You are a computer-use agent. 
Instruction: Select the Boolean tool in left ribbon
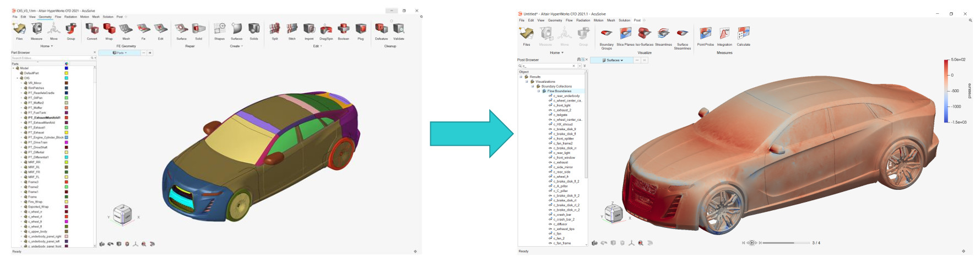343,29
